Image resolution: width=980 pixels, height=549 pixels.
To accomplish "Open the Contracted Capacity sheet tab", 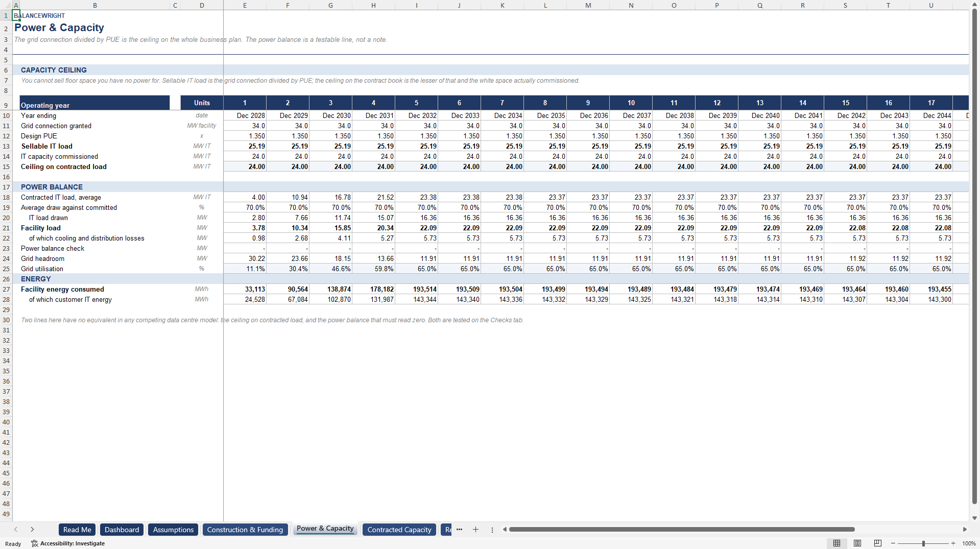I will pyautogui.click(x=399, y=530).
